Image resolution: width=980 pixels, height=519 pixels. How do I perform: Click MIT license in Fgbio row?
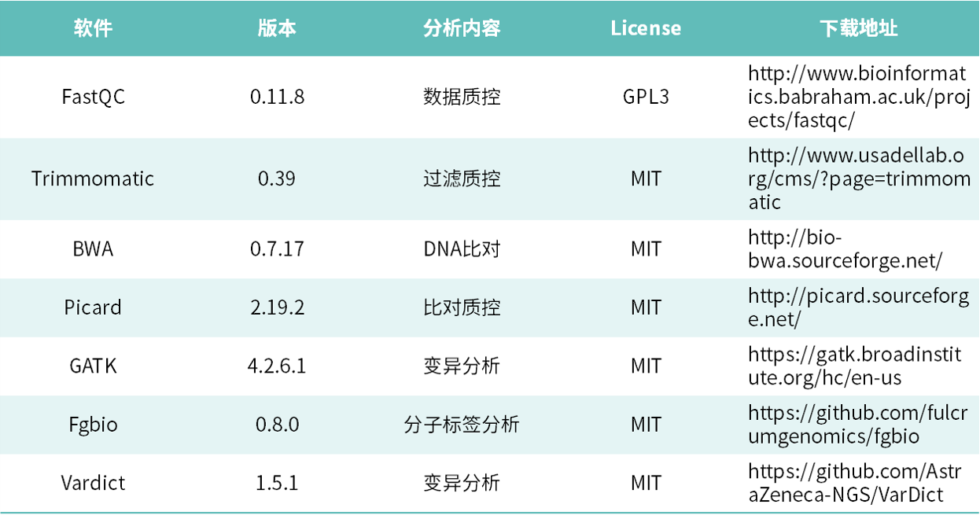[646, 425]
